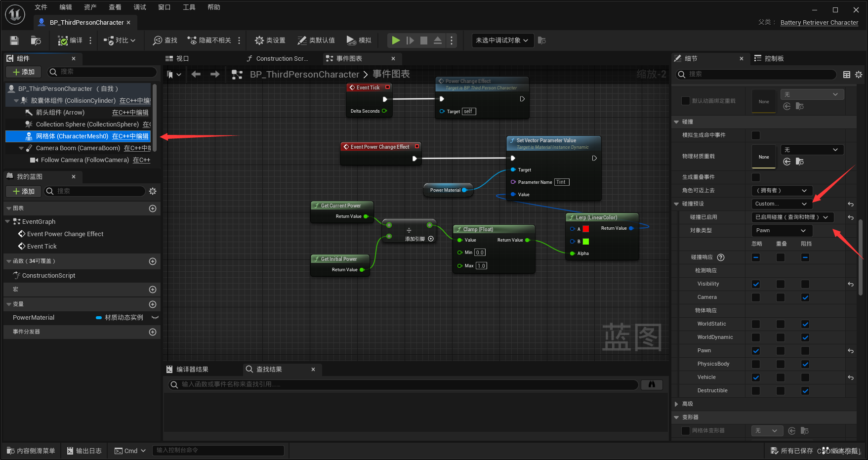Screen dimensions: 868x460
Task: Open the 对比 diff dropdown
Action: (x=120, y=41)
